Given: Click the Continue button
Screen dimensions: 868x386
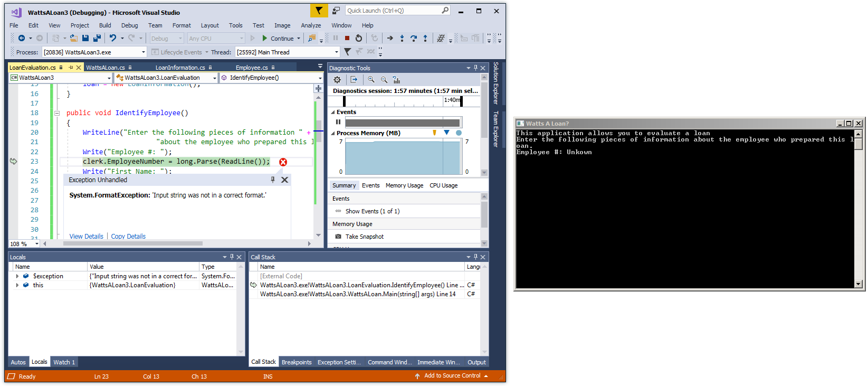Looking at the screenshot, I should tap(278, 39).
